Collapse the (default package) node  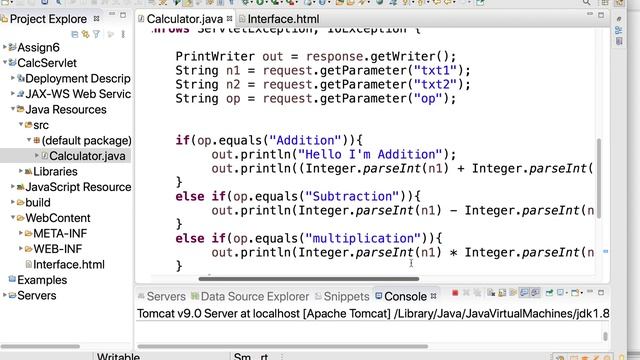click(29, 140)
